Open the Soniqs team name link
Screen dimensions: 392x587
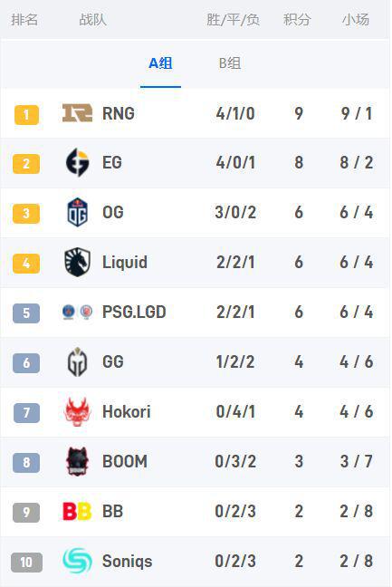point(127,561)
